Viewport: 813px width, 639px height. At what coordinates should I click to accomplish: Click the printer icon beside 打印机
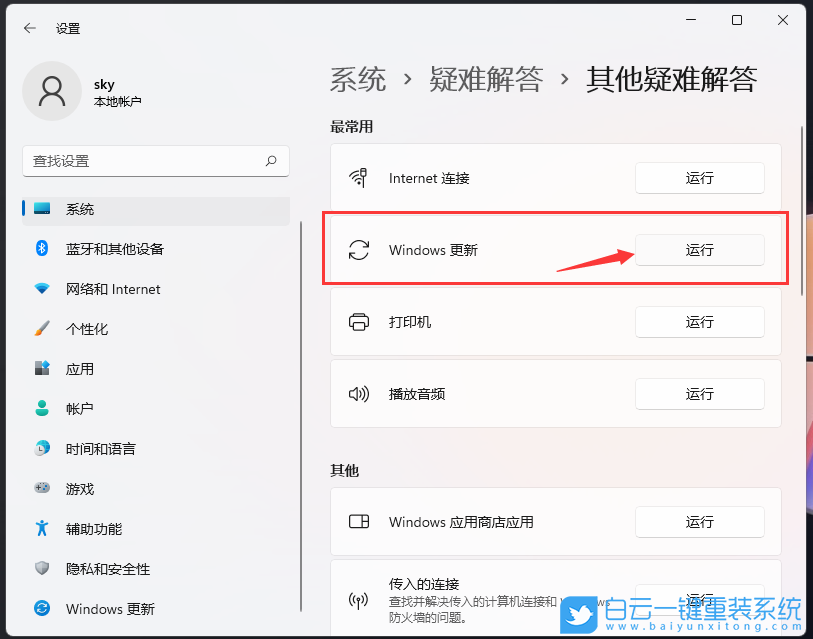coord(359,322)
